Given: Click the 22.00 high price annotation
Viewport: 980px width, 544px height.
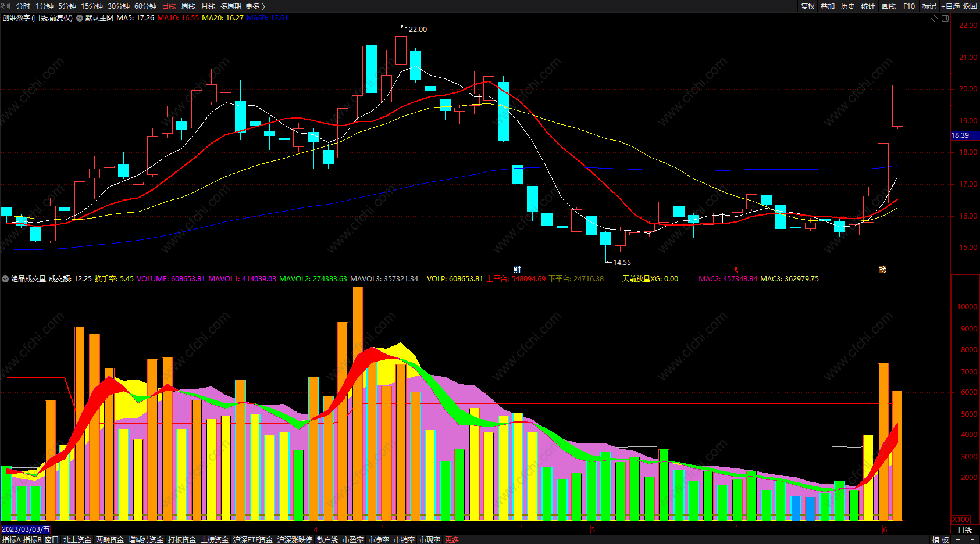Looking at the screenshot, I should [418, 29].
